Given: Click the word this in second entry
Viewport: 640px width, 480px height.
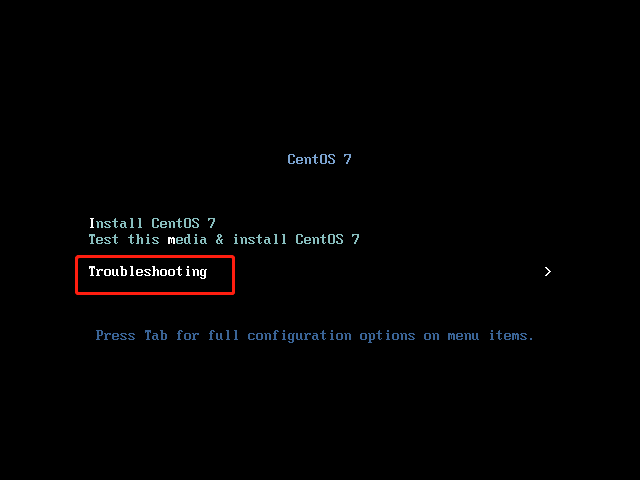Looking at the screenshot, I should coord(143,239).
